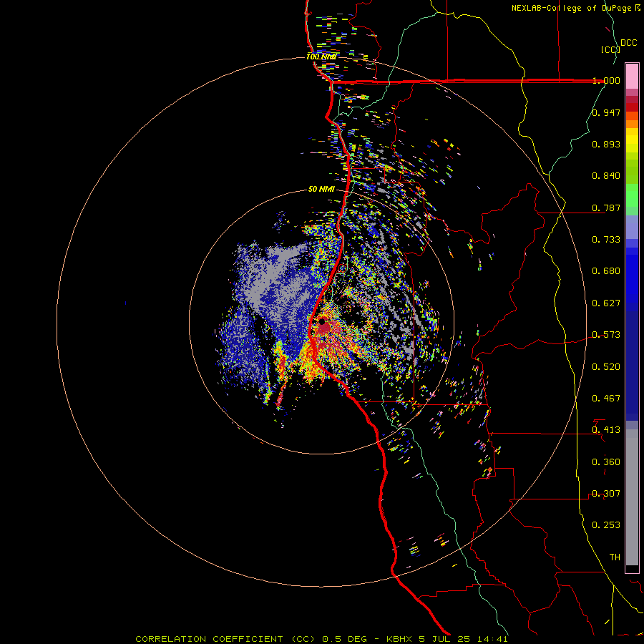Click the 0.307 scale value
Screen dimensions: 644x644
(606, 494)
